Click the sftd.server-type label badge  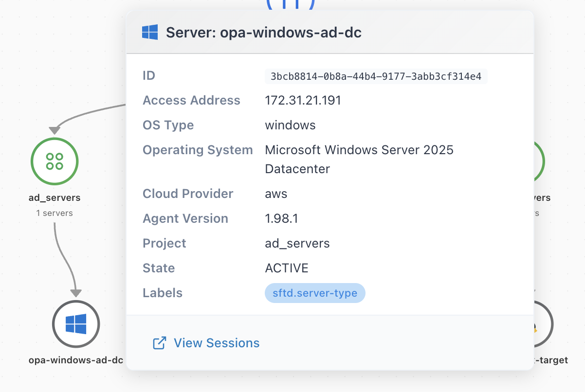click(x=315, y=293)
